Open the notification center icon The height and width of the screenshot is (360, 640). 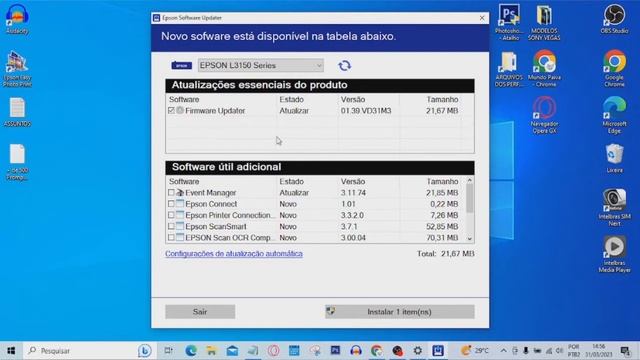[x=624, y=351]
